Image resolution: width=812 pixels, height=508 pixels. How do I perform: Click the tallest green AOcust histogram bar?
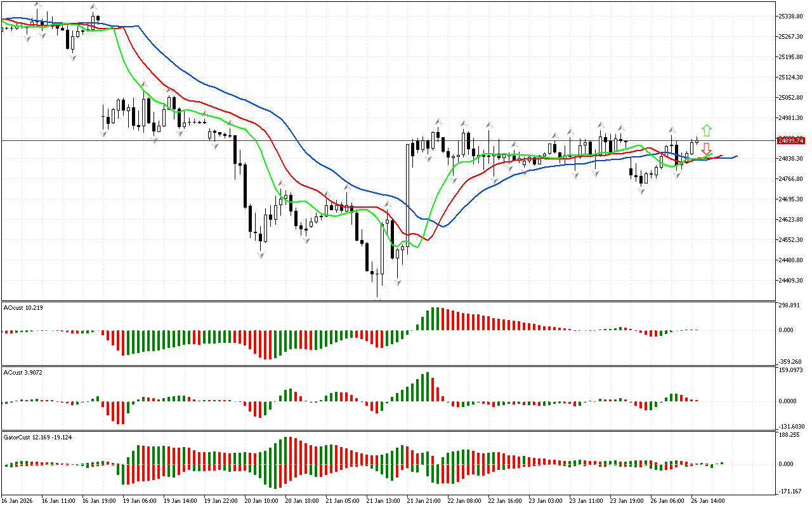pyautogui.click(x=435, y=319)
